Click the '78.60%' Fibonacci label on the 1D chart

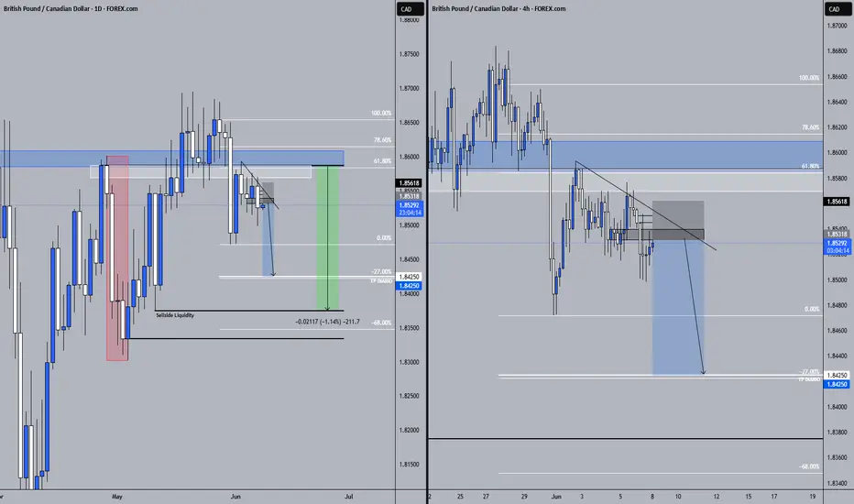(x=382, y=140)
